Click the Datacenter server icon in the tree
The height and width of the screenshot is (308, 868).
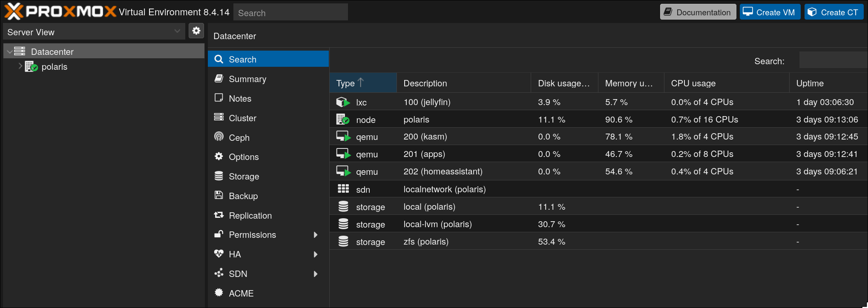[x=20, y=51]
